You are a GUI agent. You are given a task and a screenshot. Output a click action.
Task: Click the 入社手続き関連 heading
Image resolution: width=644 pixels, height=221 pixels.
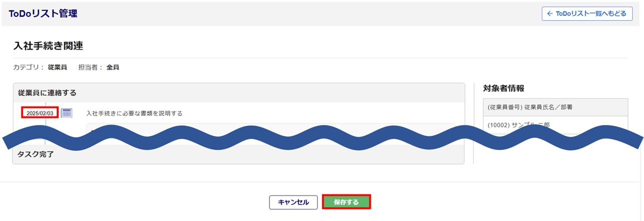pos(48,46)
